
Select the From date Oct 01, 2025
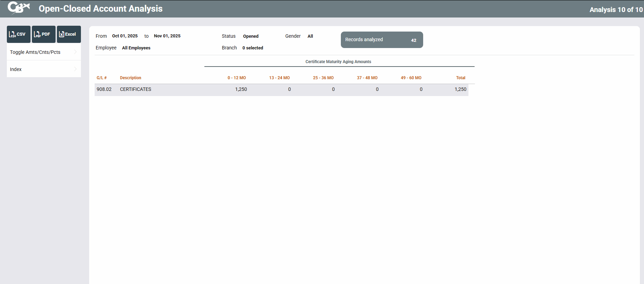tap(125, 36)
